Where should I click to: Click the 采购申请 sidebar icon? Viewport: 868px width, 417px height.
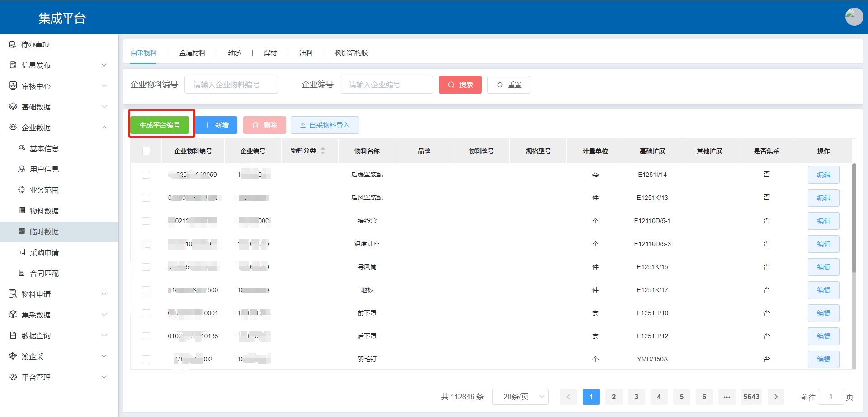(22, 252)
